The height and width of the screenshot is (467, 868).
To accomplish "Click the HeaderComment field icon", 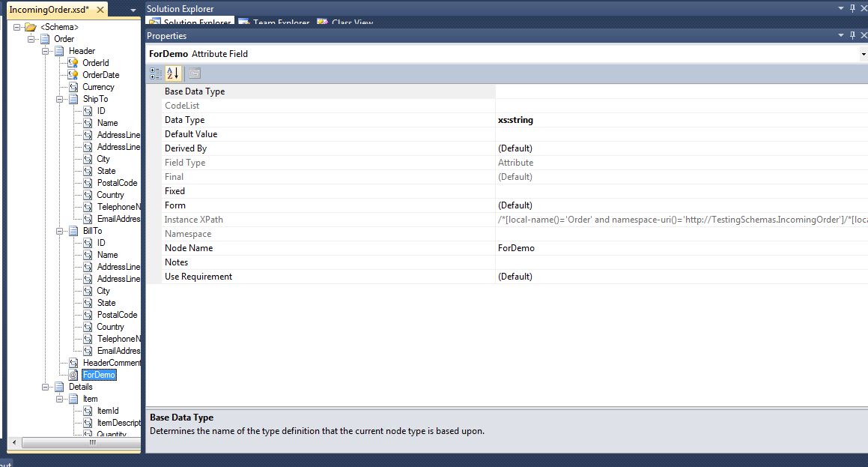I will [73, 363].
